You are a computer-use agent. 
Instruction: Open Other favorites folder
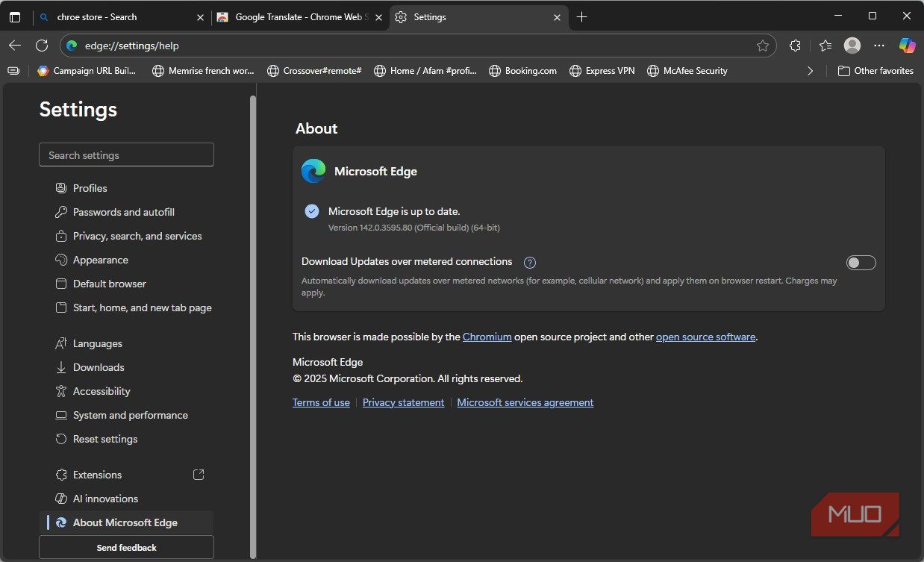(x=875, y=71)
